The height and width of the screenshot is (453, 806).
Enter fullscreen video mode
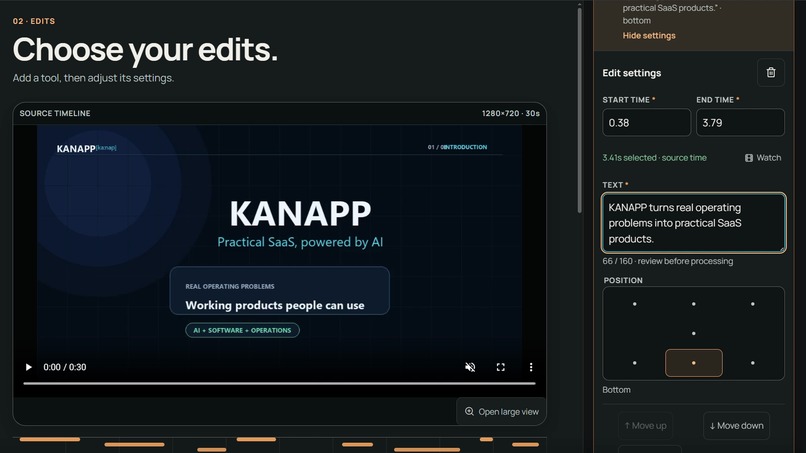coord(500,367)
